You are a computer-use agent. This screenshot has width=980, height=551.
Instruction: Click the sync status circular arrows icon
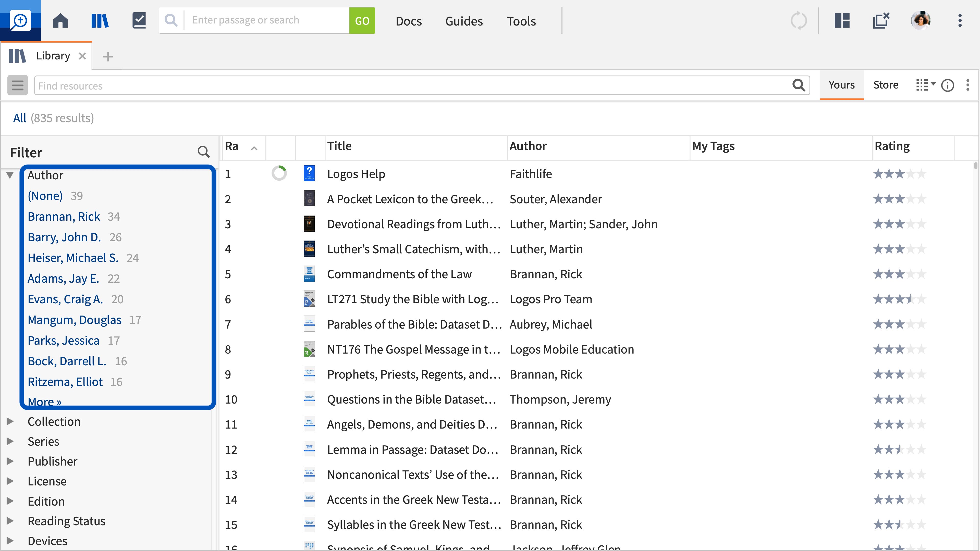coord(799,20)
